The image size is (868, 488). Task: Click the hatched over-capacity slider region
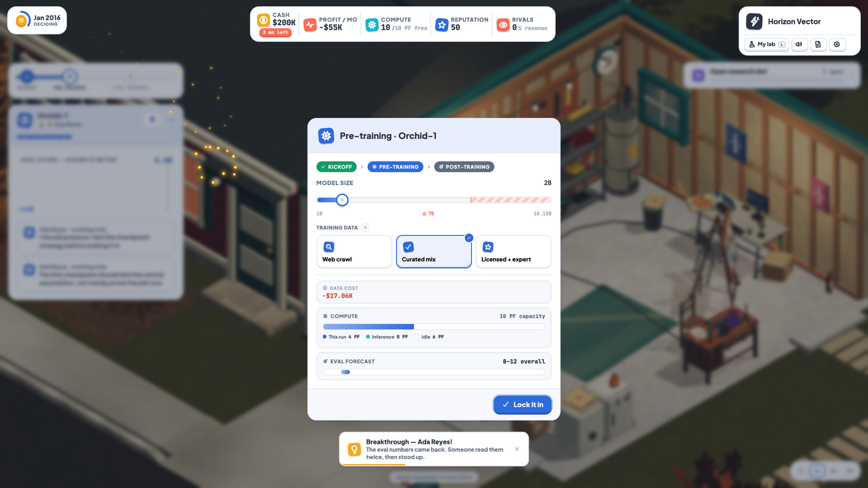tap(510, 200)
